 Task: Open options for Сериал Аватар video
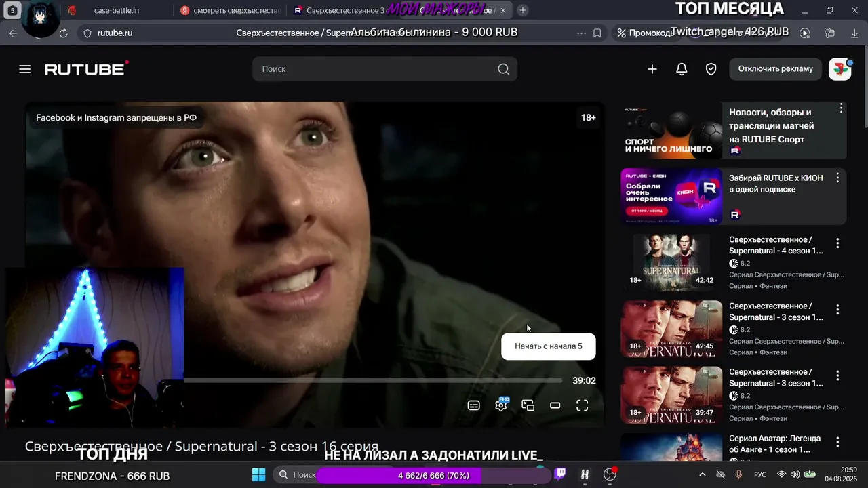tap(837, 442)
